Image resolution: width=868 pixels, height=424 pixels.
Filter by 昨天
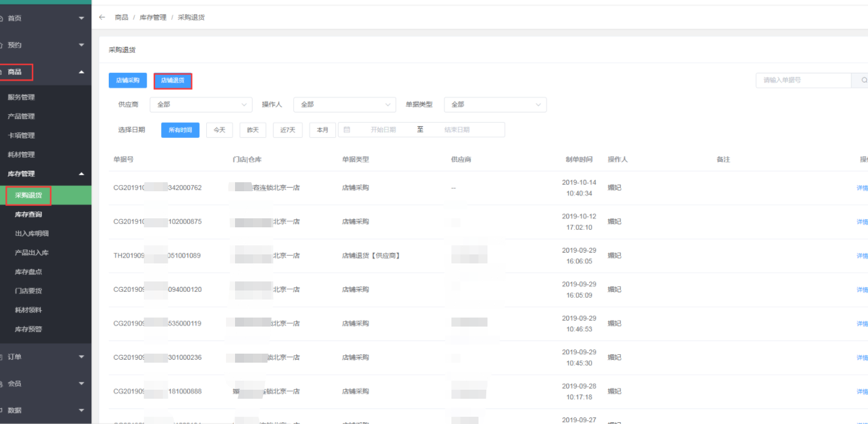(x=253, y=130)
